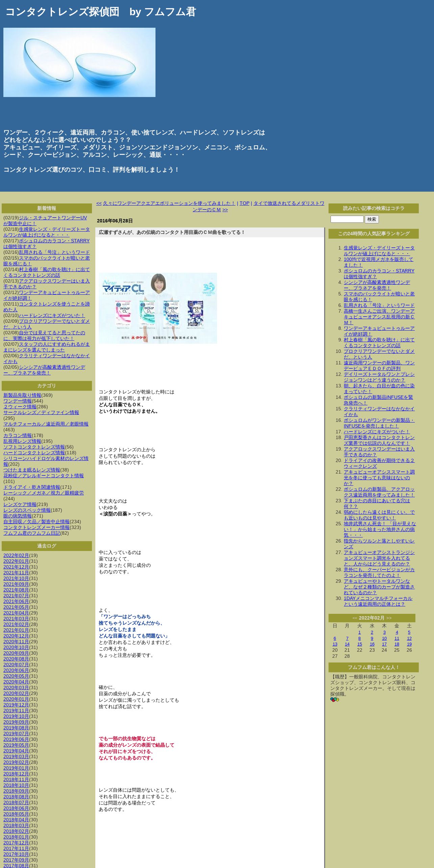
Task: Open the 2020年04月 archive link
Action: 16,682
